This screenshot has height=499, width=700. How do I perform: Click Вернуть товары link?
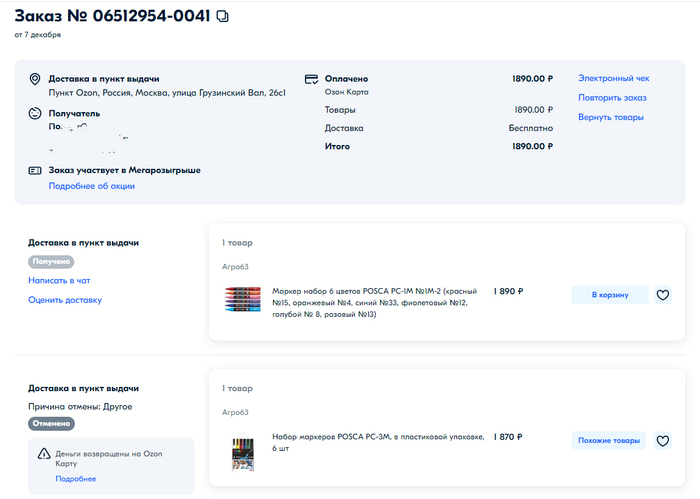point(611,117)
